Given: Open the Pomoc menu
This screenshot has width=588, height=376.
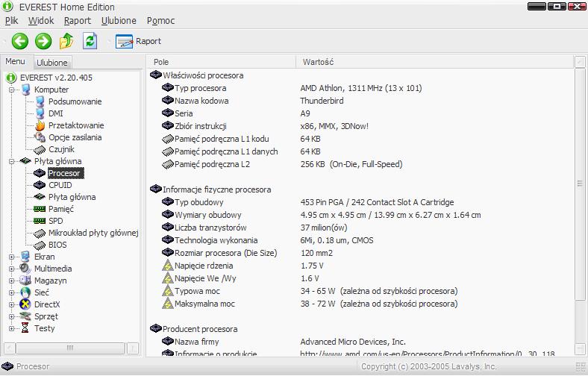Looking at the screenshot, I should (x=160, y=21).
